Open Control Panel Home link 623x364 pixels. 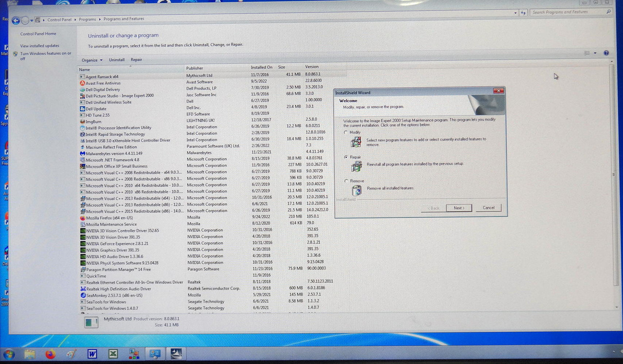click(x=38, y=34)
